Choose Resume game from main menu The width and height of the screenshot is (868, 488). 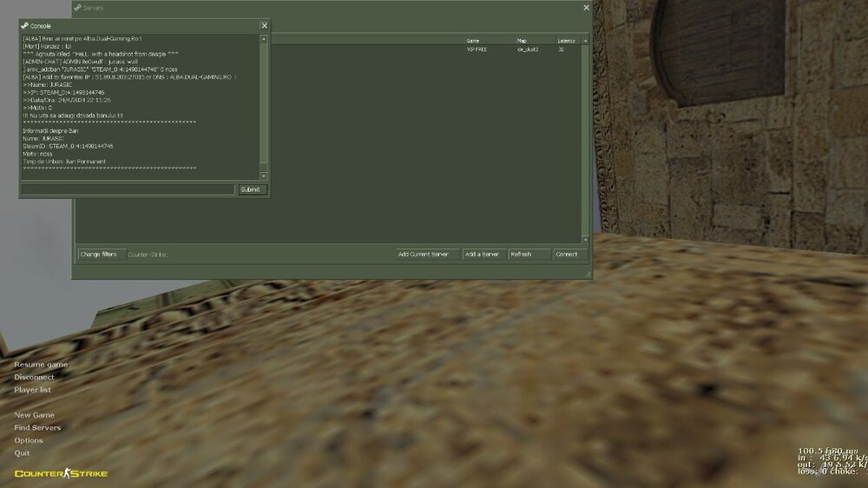[x=41, y=365]
